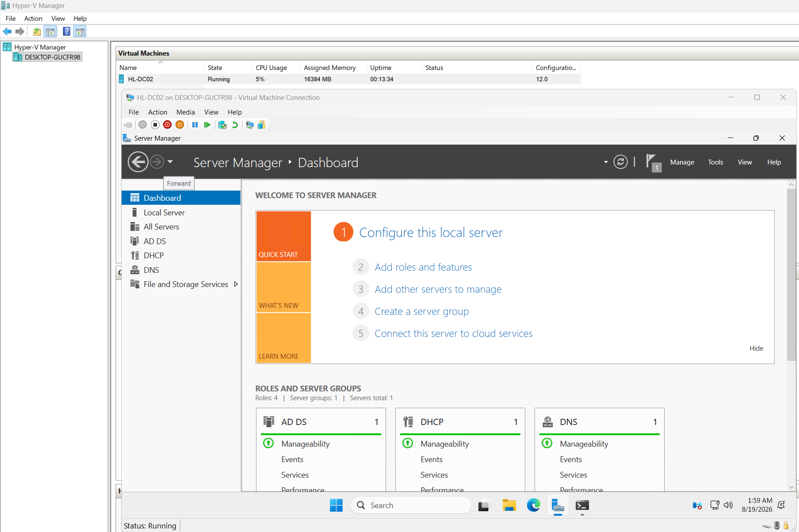Select the LEARN MORE tile
The image size is (799, 532).
[x=283, y=338]
